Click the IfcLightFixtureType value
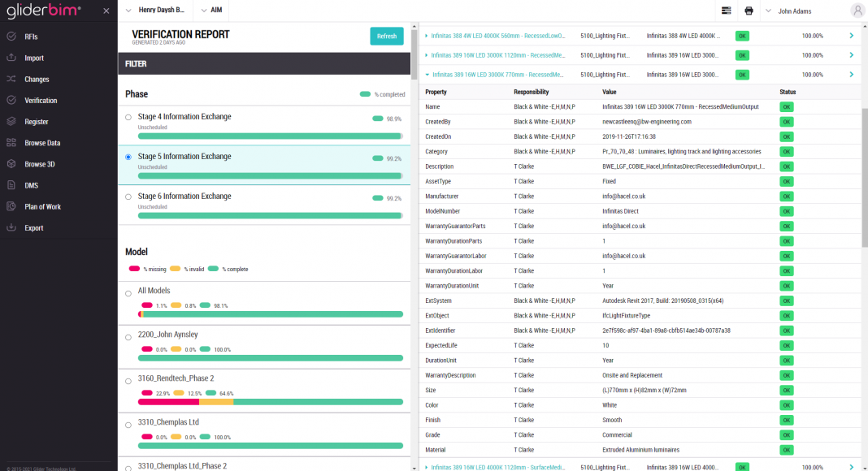868x471 pixels. click(626, 316)
